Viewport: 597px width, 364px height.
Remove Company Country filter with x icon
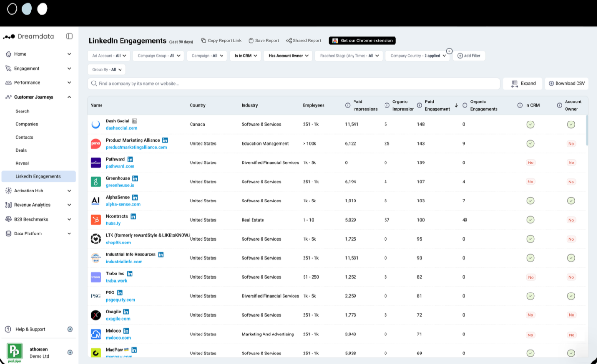[x=449, y=51]
